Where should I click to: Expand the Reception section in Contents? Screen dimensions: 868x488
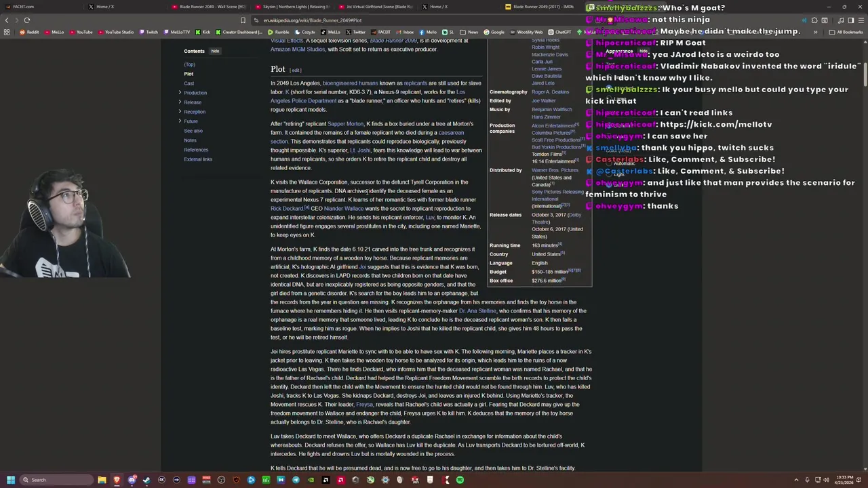pyautogui.click(x=180, y=112)
